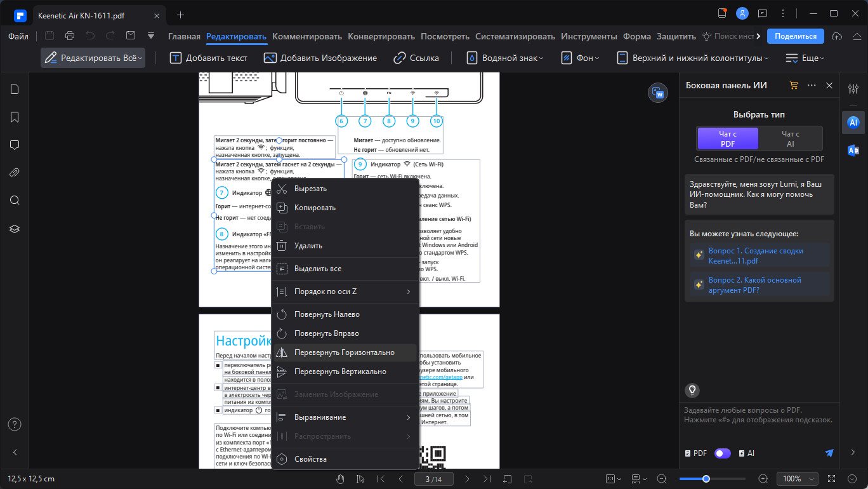Screen dimensions: 868x489
Task: Open the translate icon in right sidebar
Action: (x=853, y=150)
